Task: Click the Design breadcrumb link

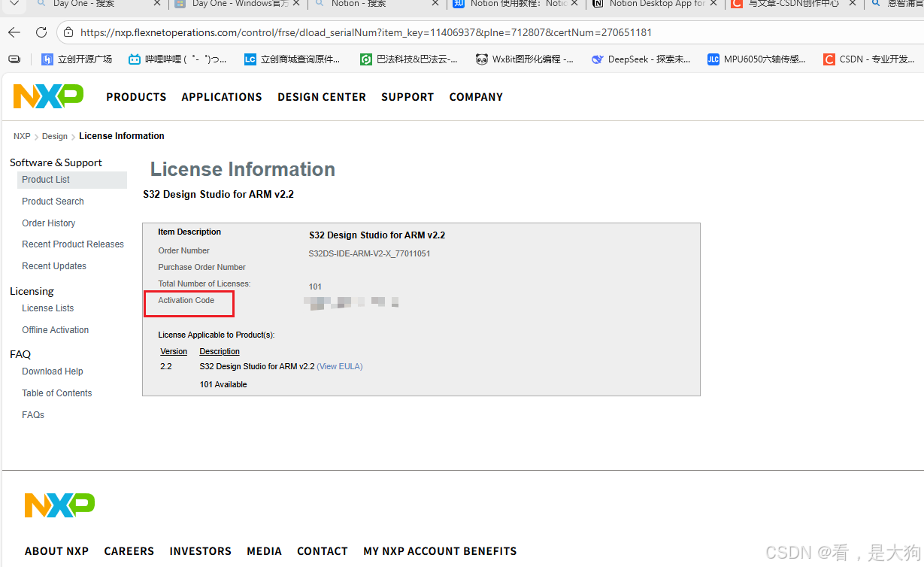Action: 55,136
